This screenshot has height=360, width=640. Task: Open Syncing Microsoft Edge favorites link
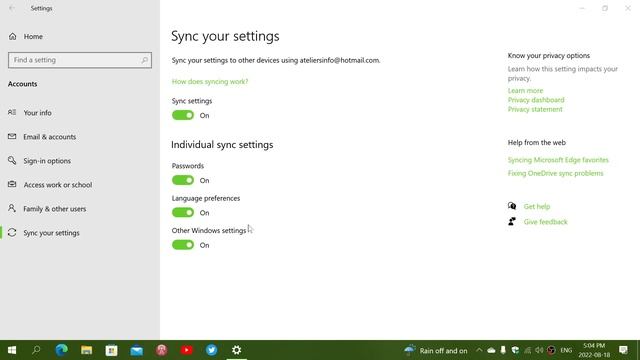558,160
